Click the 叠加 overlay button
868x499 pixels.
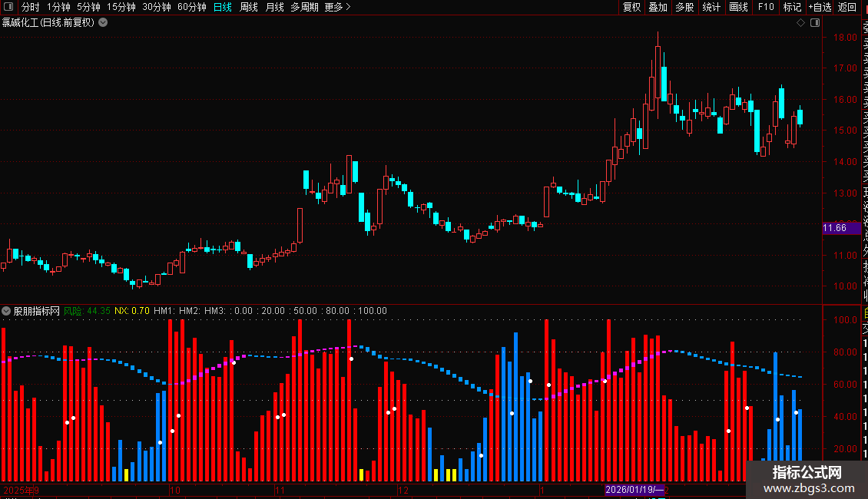pos(658,7)
